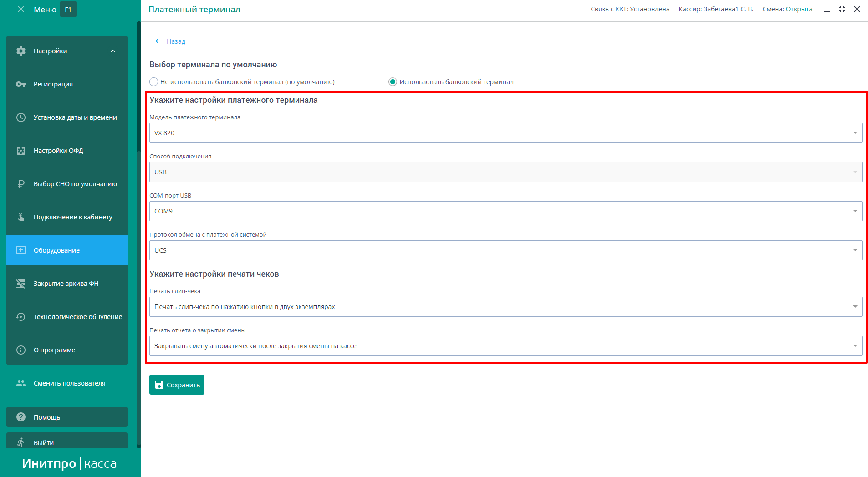Collapse the Настройки section chevron
Viewport: 868px width, 477px height.
(113, 51)
